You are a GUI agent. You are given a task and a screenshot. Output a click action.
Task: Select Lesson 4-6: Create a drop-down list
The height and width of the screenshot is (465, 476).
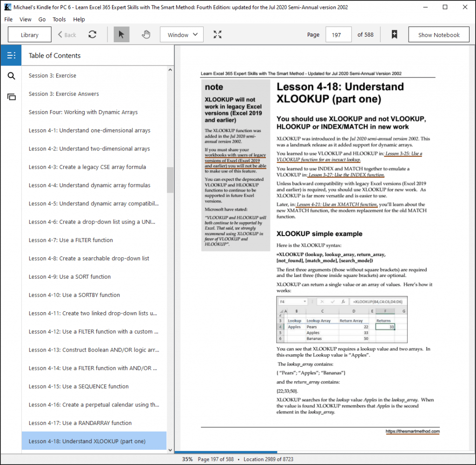tap(94, 222)
